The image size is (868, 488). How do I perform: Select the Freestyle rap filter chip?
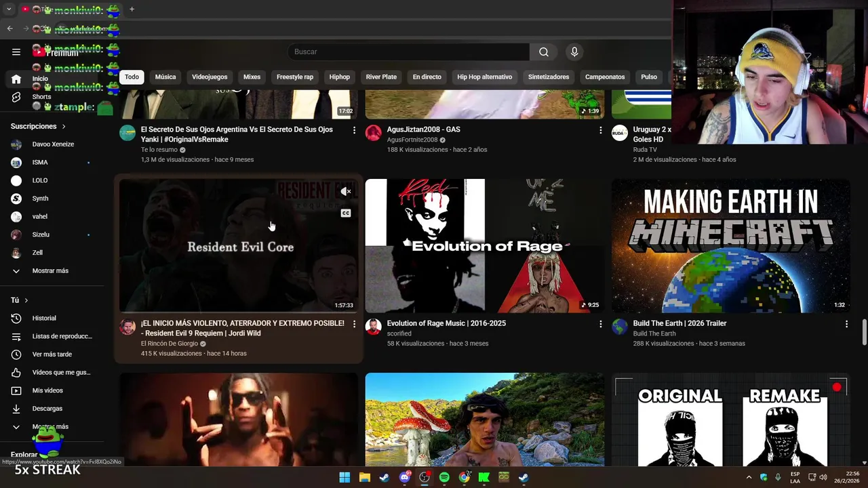[295, 77]
